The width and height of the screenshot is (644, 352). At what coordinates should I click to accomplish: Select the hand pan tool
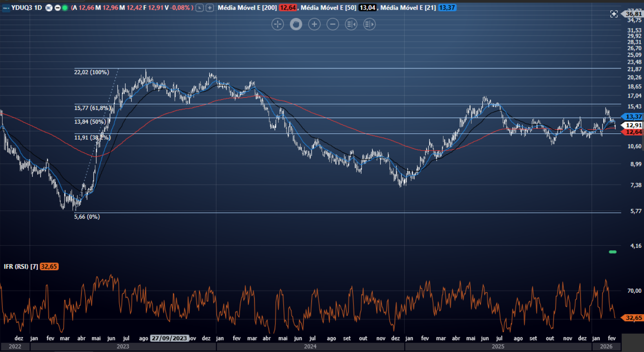(296, 25)
